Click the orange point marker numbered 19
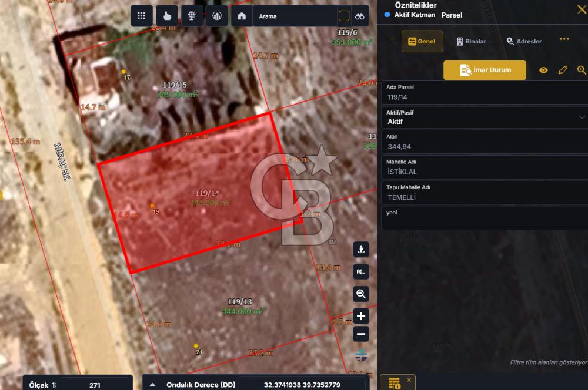Screen dimensions: 588x390 [x=152, y=206]
